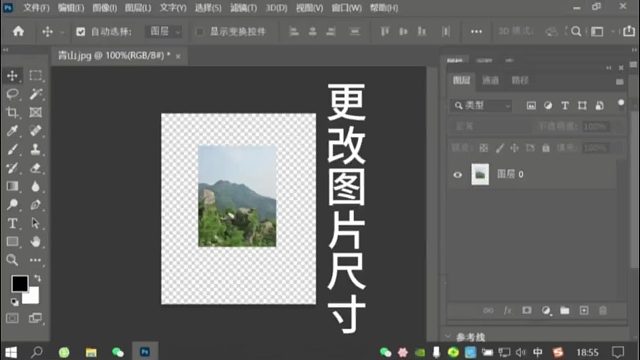The image size is (640, 360).
Task: Select the History Brush tool
Action: pyautogui.click(x=12, y=168)
